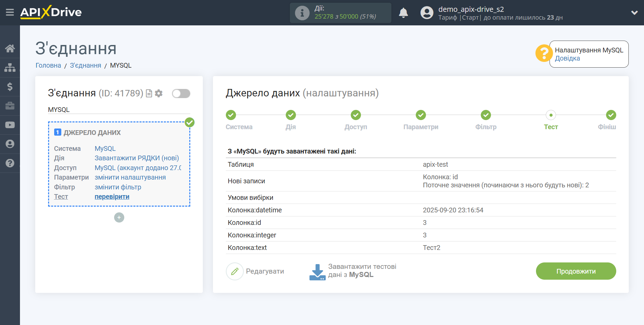Click the ApiX-Drive logo

tap(51, 12)
